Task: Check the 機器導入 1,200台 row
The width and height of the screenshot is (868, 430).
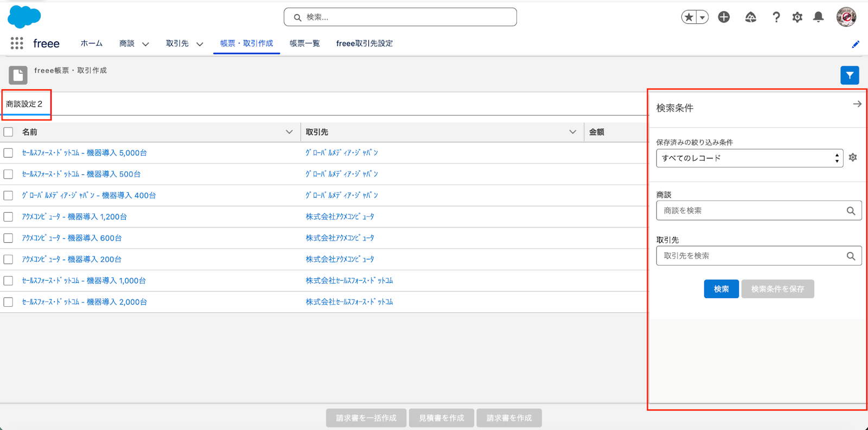Action: click(x=8, y=217)
